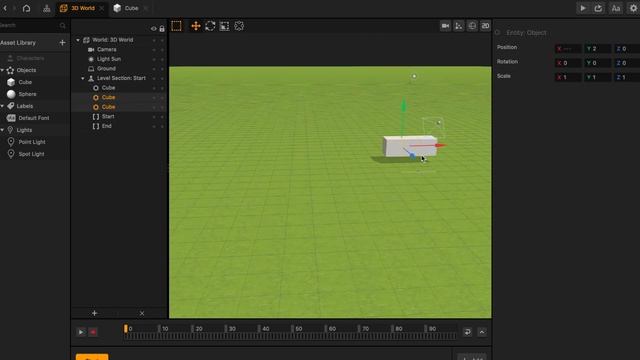Toggle the eye icon in hierarchy header
The height and width of the screenshot is (360, 640).
(153, 29)
